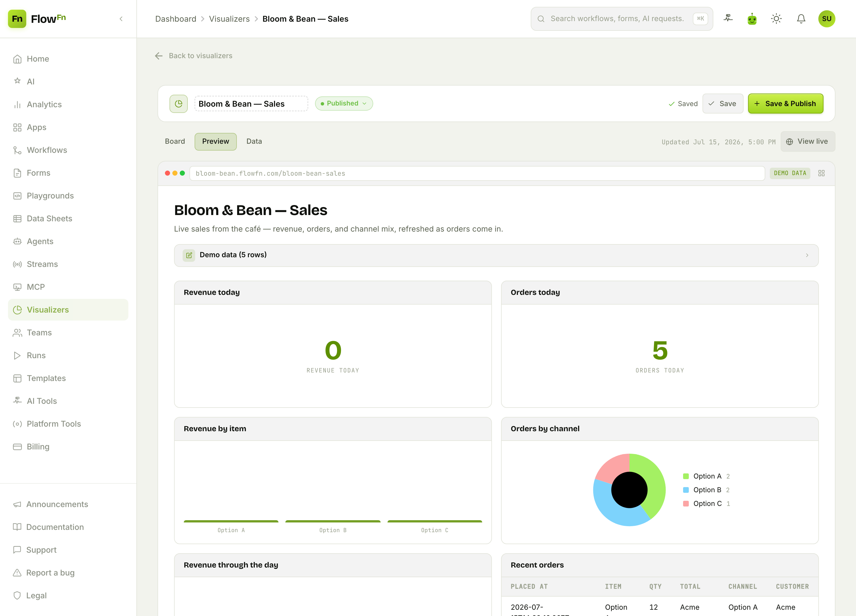Click the Option A legend swatch

click(x=686, y=476)
